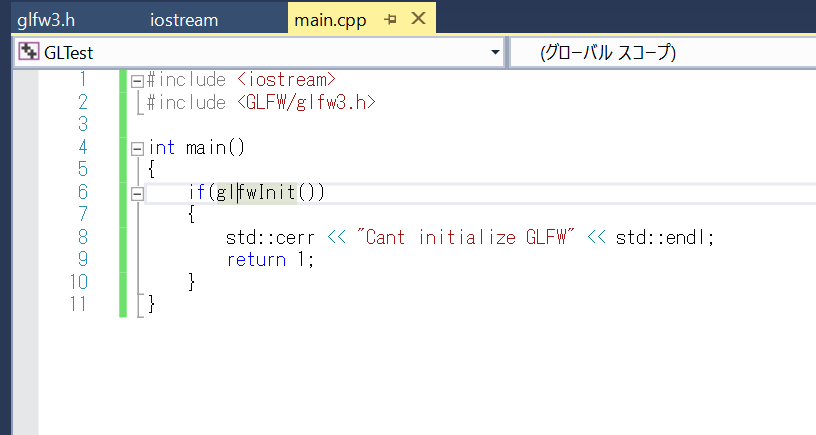Click the GLTest project icon
Image resolution: width=816 pixels, height=435 pixels.
click(28, 52)
